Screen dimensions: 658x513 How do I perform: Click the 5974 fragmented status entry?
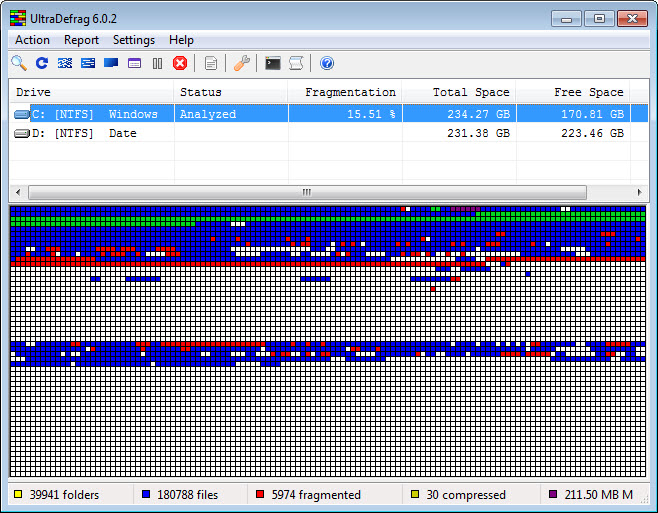(x=316, y=495)
